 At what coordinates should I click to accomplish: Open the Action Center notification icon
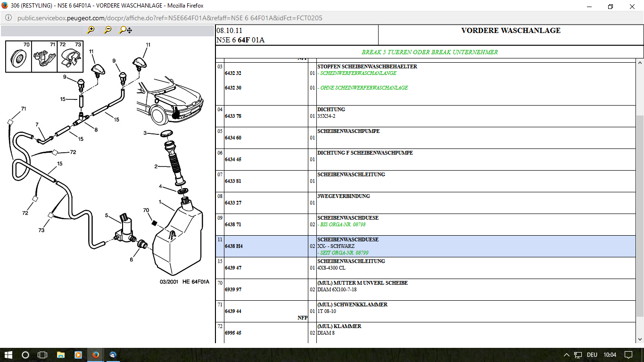628,355
